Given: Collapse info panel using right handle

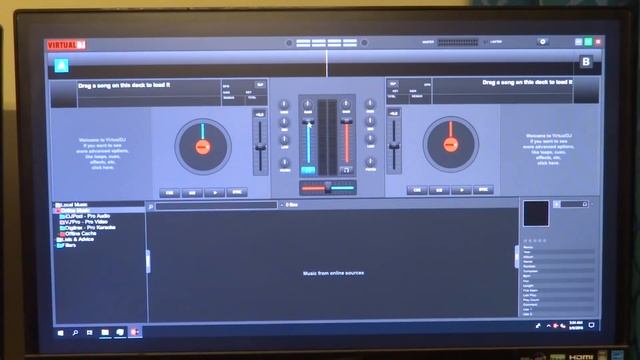Looking at the screenshot, I should pyautogui.click(x=517, y=257).
